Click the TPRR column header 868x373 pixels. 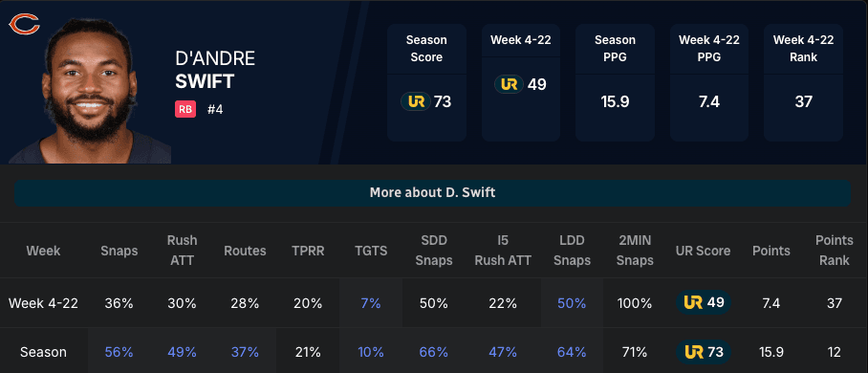[308, 251]
